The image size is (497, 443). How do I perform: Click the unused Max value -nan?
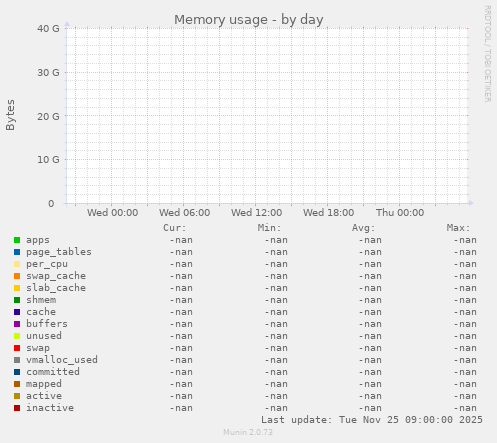tap(465, 336)
